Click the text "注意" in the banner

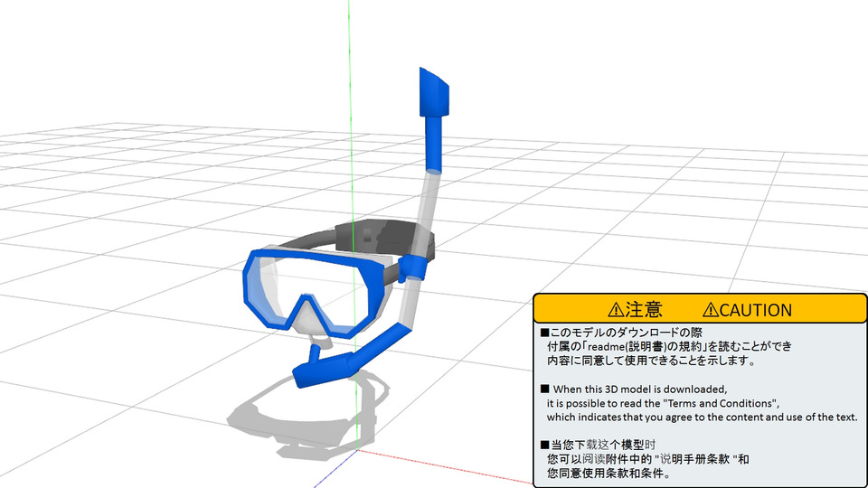coord(644,309)
